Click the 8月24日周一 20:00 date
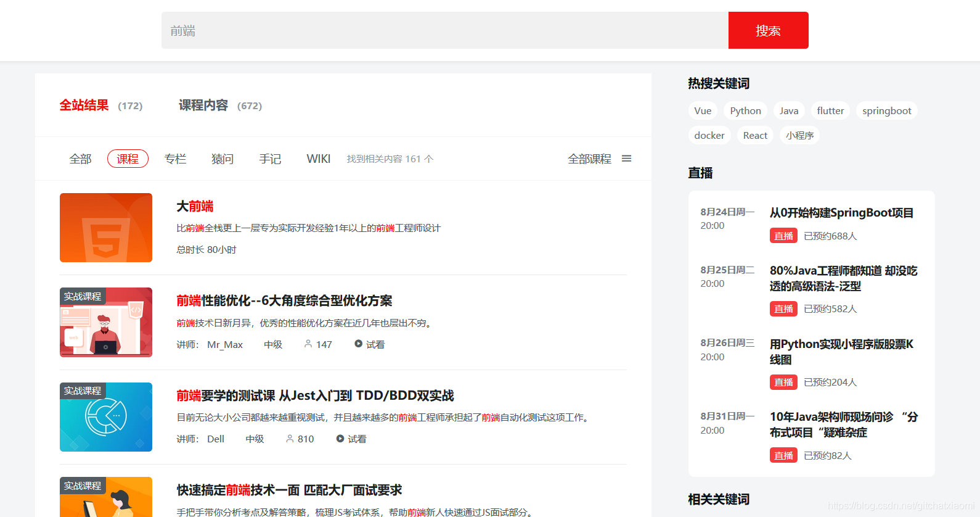The image size is (980, 517). [727, 218]
